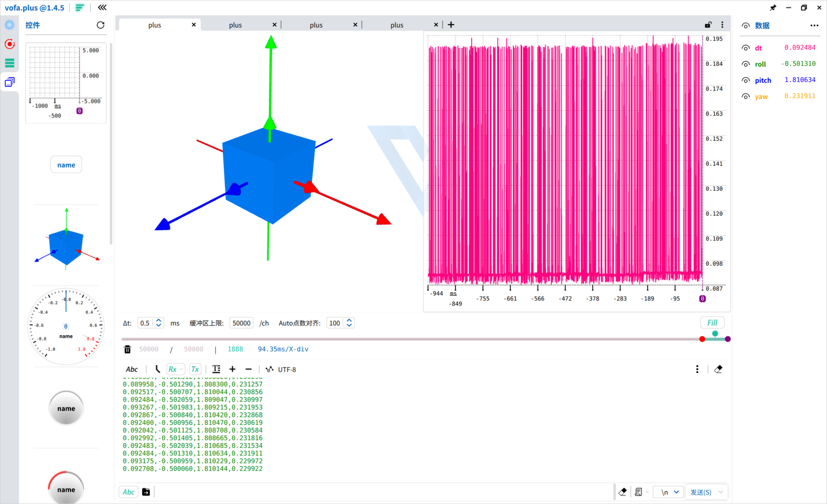Refresh the widget list

point(100,25)
